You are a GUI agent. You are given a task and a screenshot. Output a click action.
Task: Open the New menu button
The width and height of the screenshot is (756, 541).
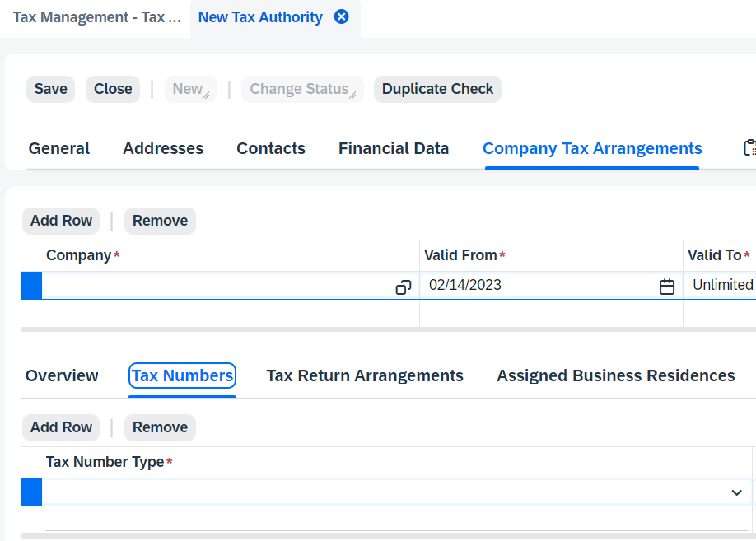click(x=191, y=89)
